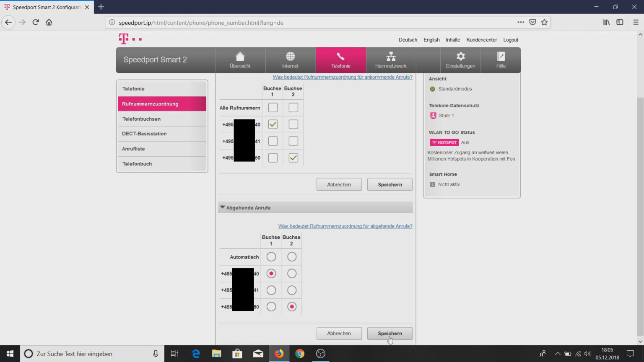Screen dimensions: 644x362
Task: Bookmark page with star icon
Action: tap(544, 22)
